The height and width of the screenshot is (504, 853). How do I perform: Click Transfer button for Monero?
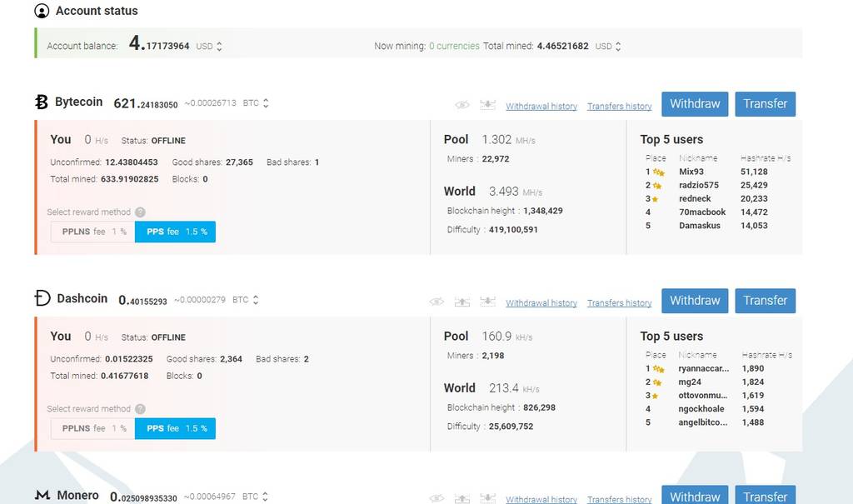(x=766, y=495)
